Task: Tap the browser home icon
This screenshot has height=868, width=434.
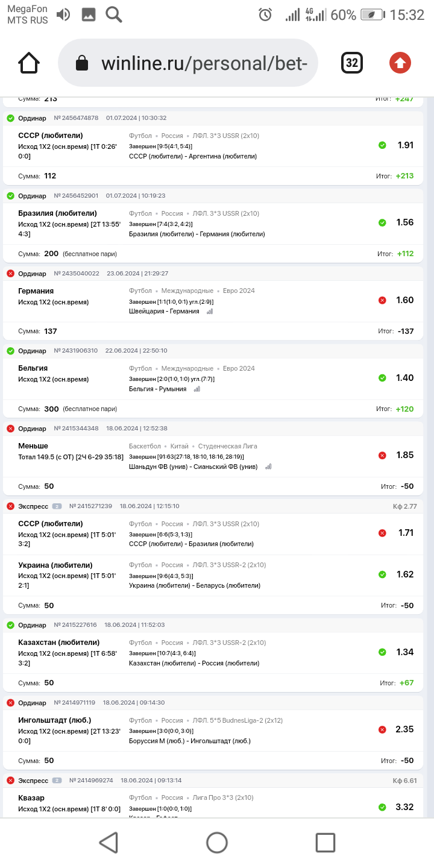Action: click(x=29, y=63)
